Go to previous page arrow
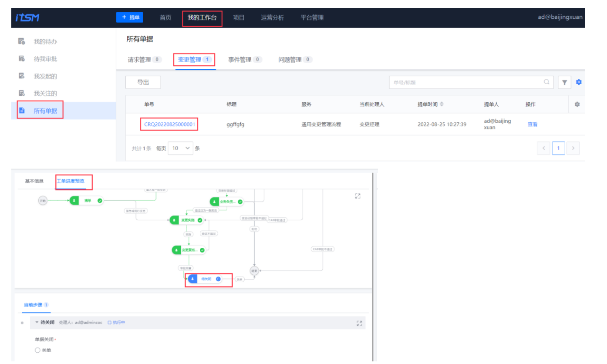This screenshot has height=364, width=607. (543, 148)
